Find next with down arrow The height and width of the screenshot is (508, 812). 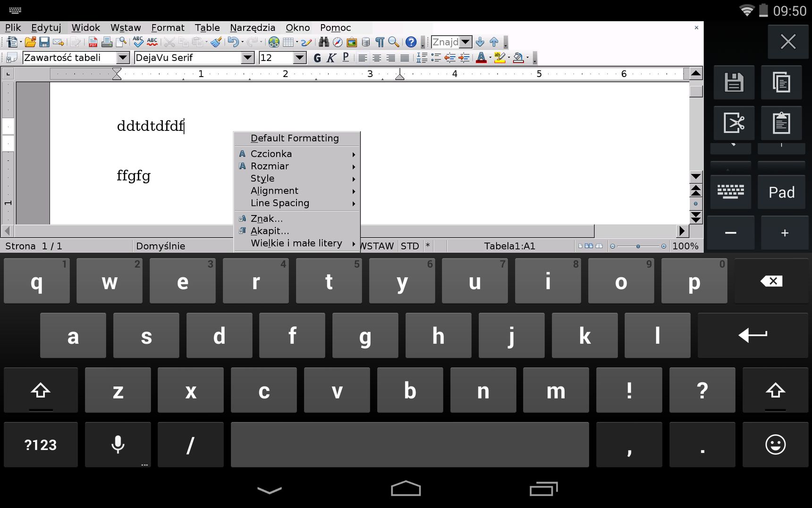pos(480,42)
